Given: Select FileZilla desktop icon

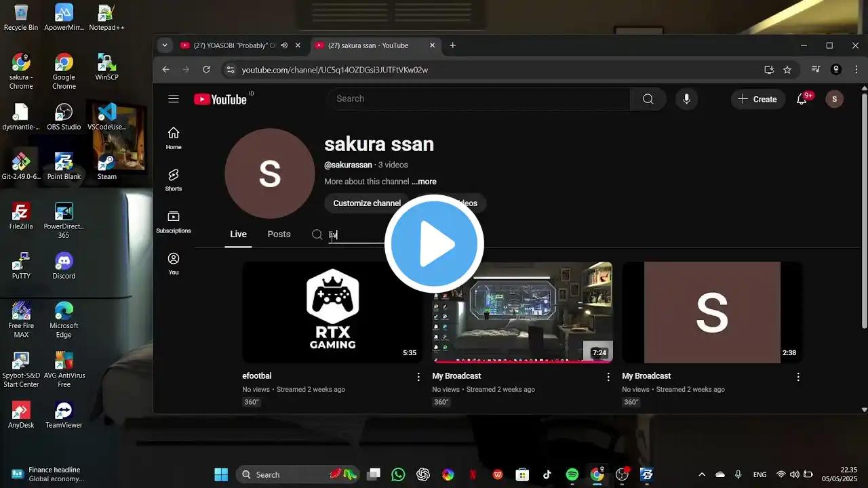Looking at the screenshot, I should point(21,216).
